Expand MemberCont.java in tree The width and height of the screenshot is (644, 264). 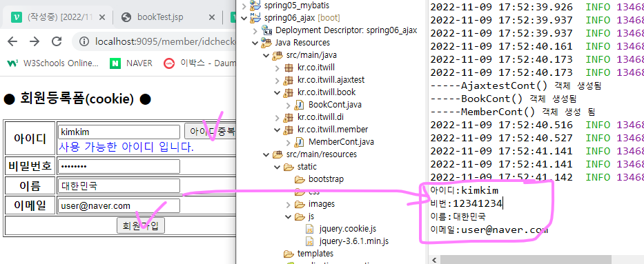pyautogui.click(x=289, y=142)
